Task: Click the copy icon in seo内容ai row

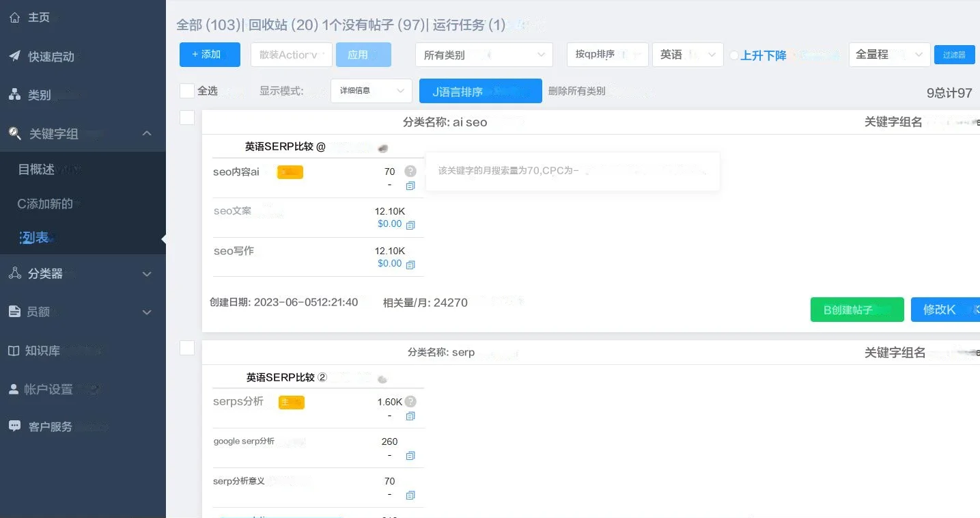Action: [410, 186]
